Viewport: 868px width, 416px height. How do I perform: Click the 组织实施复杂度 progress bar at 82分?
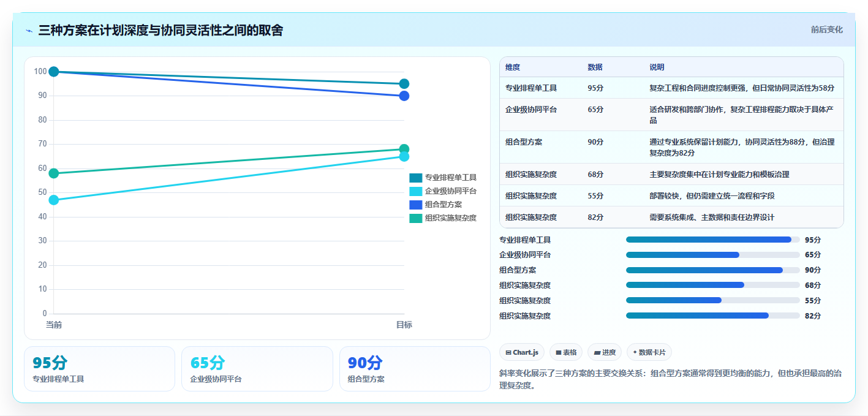[x=713, y=316]
